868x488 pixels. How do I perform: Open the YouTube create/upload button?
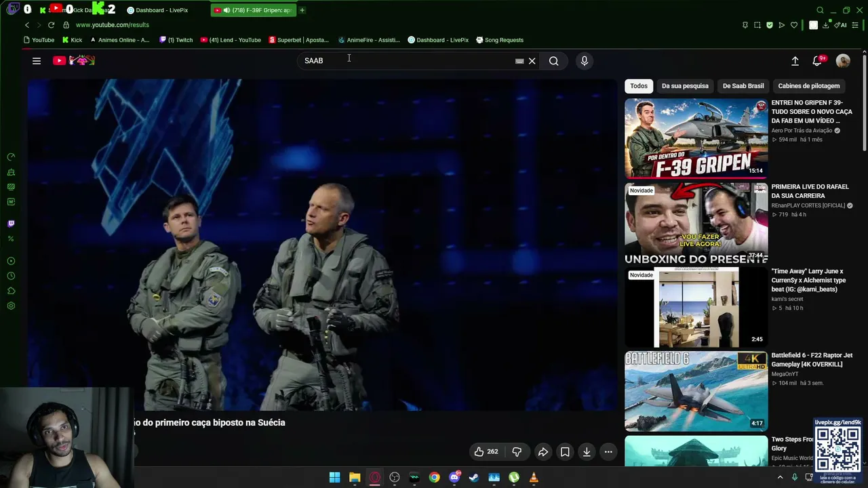click(x=795, y=61)
